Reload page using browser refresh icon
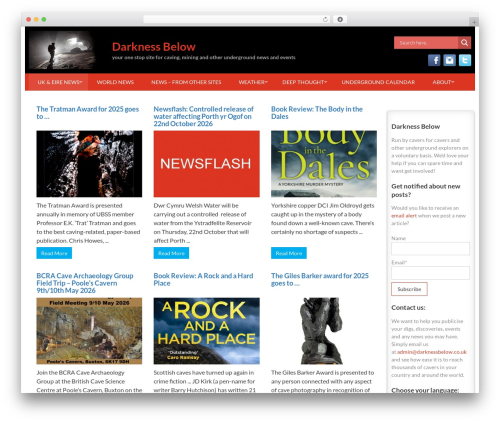The height and width of the screenshot is (423, 500). pos(325,19)
